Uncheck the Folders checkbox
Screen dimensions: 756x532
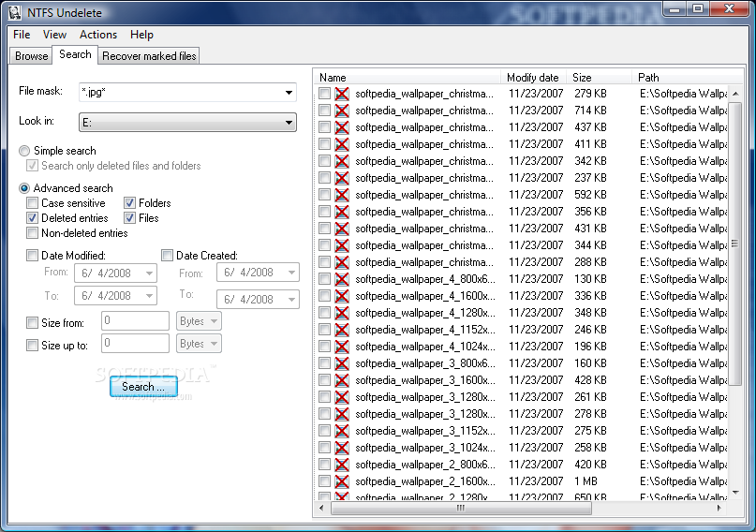129,203
